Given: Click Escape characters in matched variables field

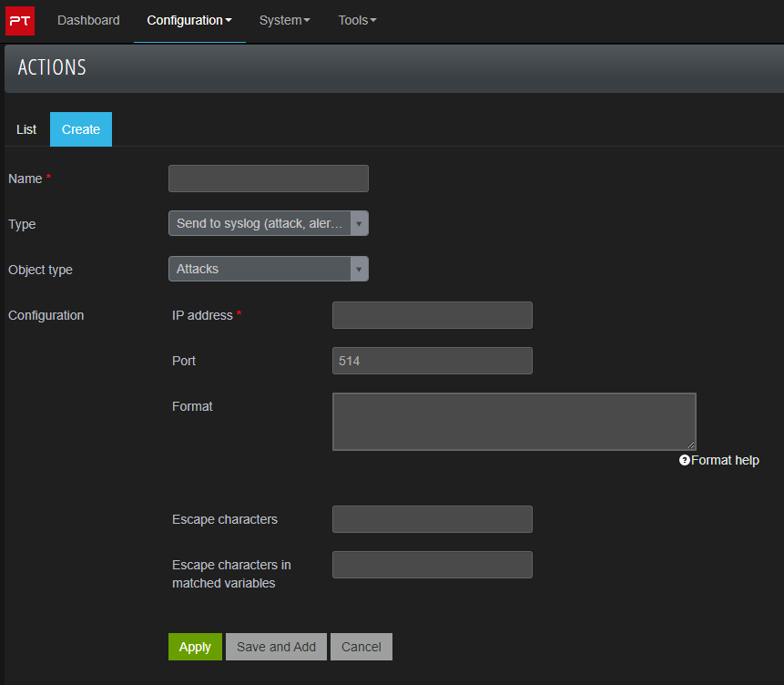Looking at the screenshot, I should coord(432,565).
